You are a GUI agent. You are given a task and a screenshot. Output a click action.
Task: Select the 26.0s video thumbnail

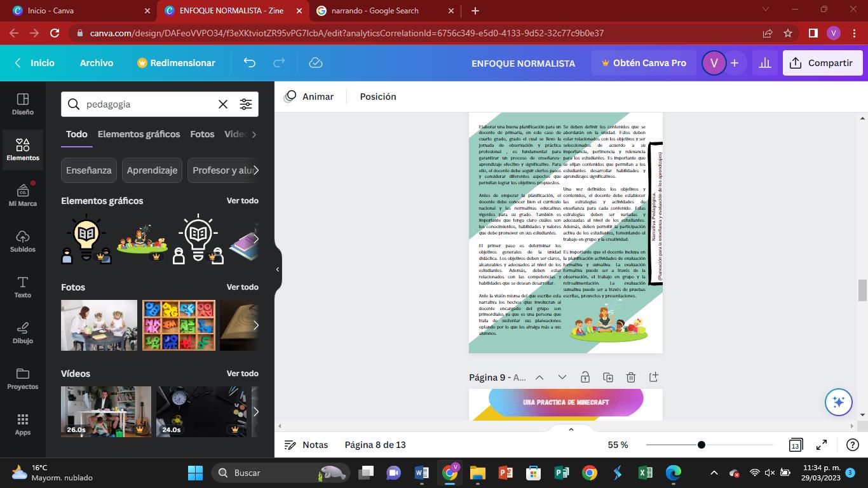106,412
